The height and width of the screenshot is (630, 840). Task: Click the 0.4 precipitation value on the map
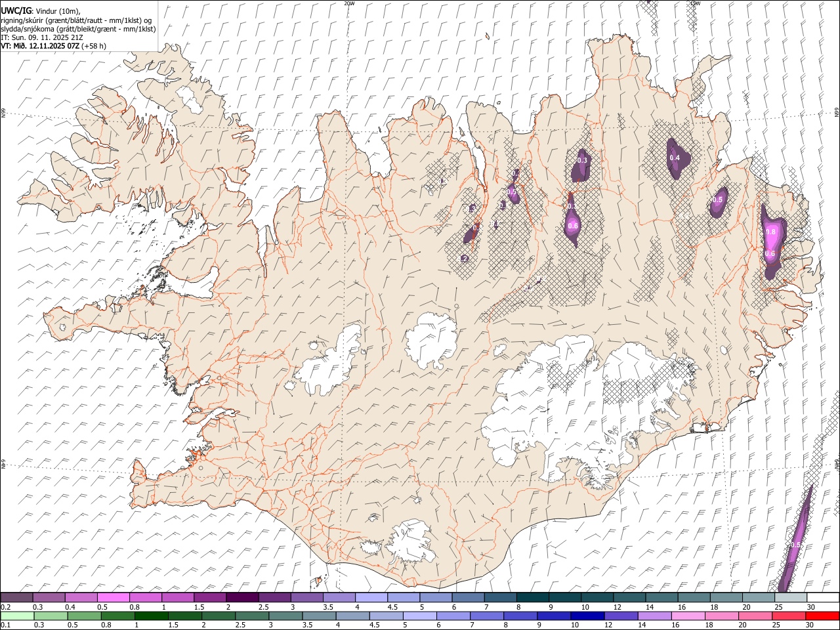click(675, 157)
